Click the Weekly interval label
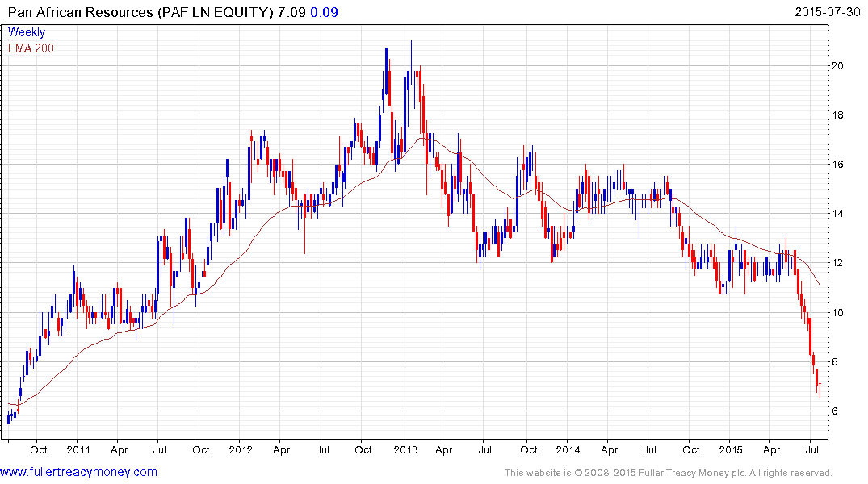This screenshot has height=484, width=868. tap(27, 32)
